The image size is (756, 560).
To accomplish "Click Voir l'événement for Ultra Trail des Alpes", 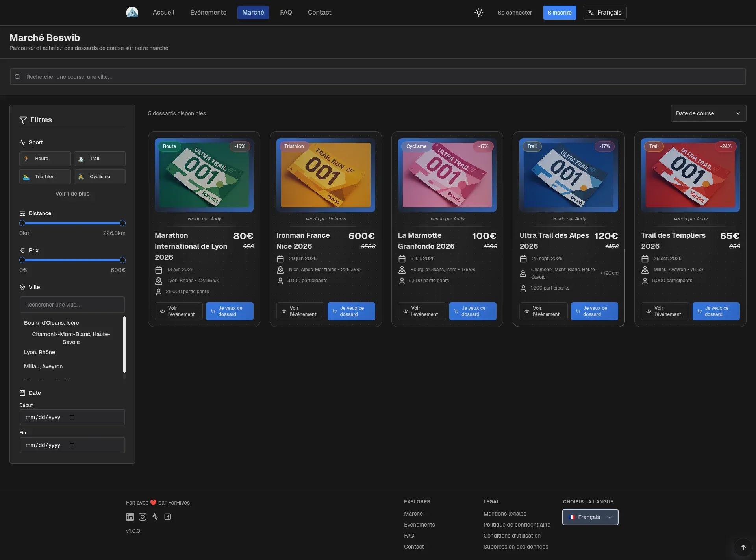I will [x=543, y=311].
